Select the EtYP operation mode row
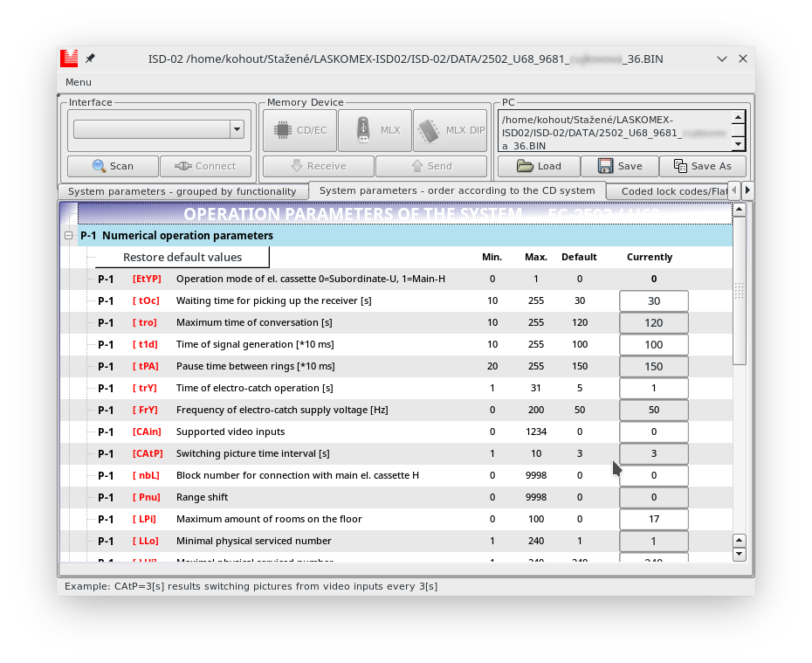Viewport: 812px width, 663px height. tap(396, 280)
